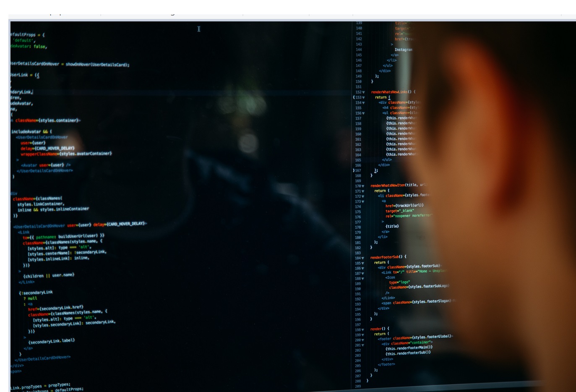576x392 pixels.
Task: Click wrapperClassName={styles.avatarContainer} in left pane
Action: pos(66,154)
